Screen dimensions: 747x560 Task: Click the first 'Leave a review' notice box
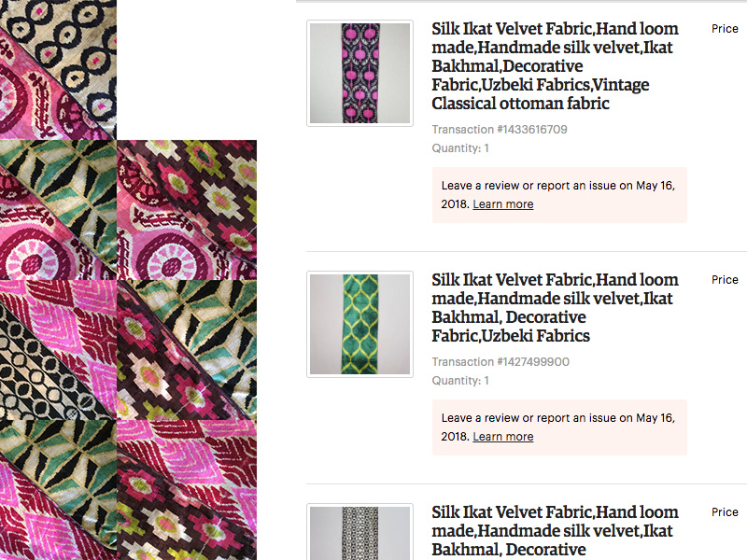(x=559, y=195)
